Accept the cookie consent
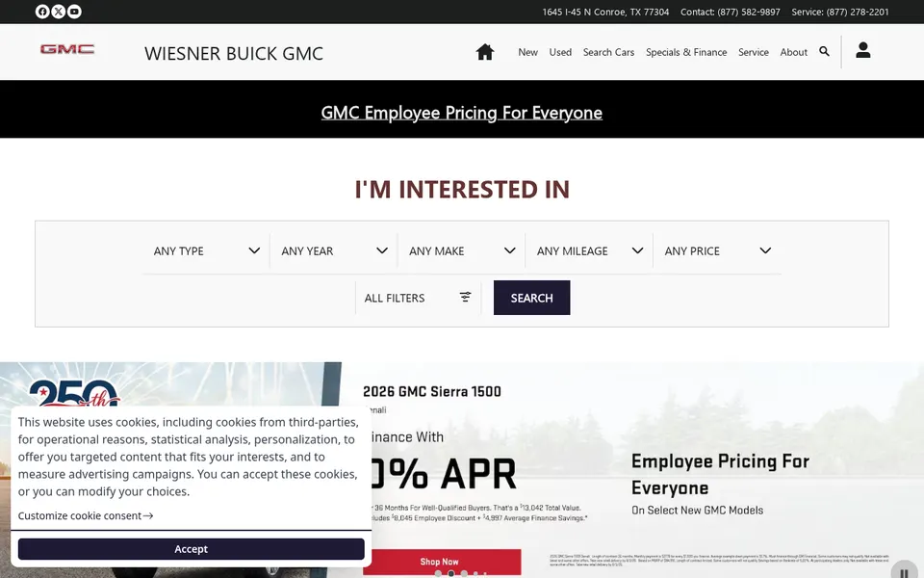 (x=191, y=549)
